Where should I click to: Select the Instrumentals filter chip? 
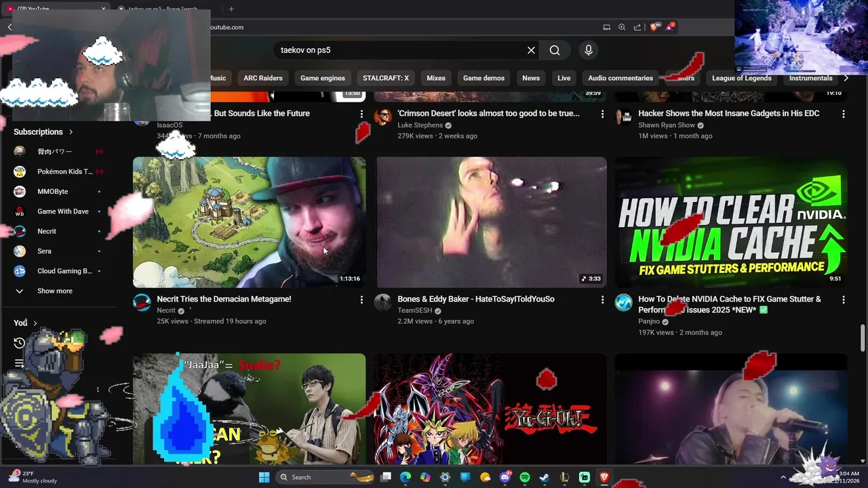pyautogui.click(x=810, y=78)
